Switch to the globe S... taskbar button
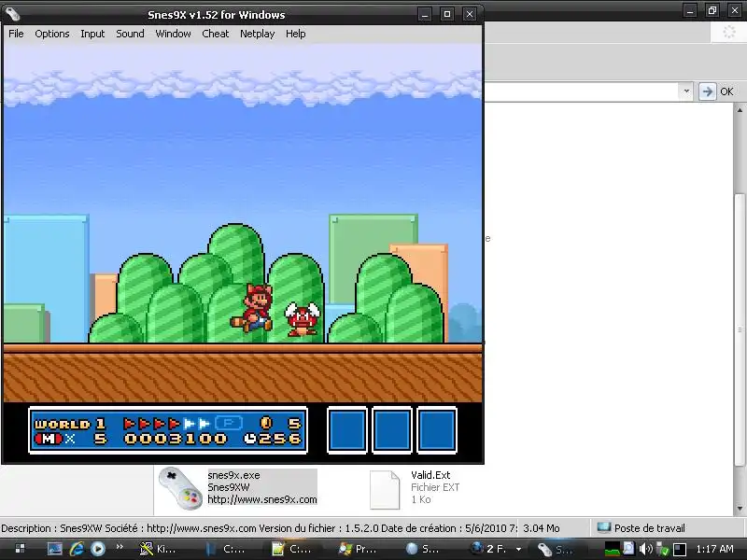747x560 pixels. (x=424, y=549)
